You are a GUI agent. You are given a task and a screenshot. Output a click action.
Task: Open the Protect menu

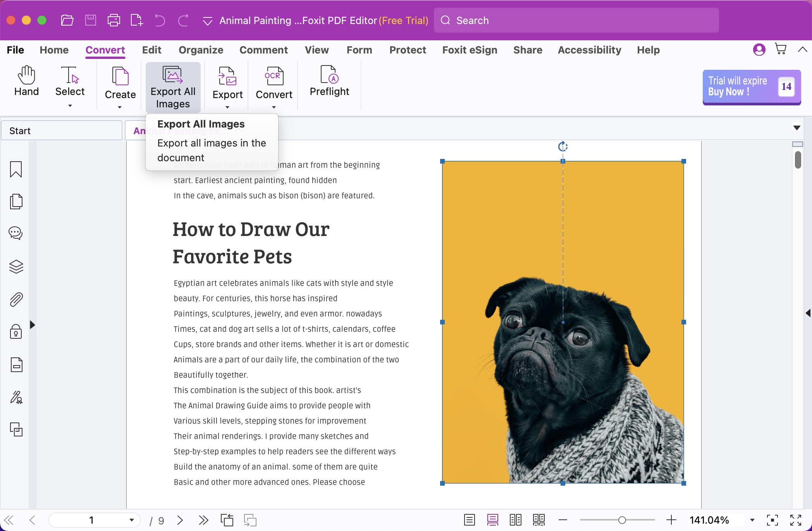(407, 50)
